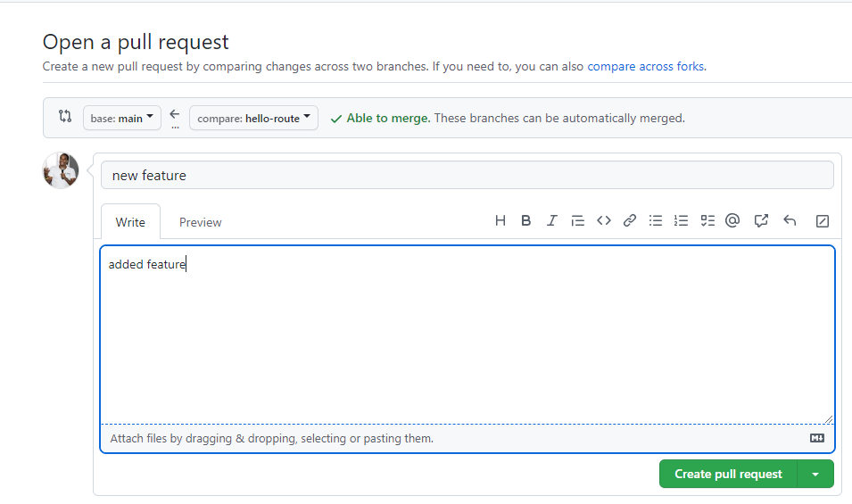Add a task list with checkboxes
Viewport: 852px width, 504px height.
click(707, 221)
